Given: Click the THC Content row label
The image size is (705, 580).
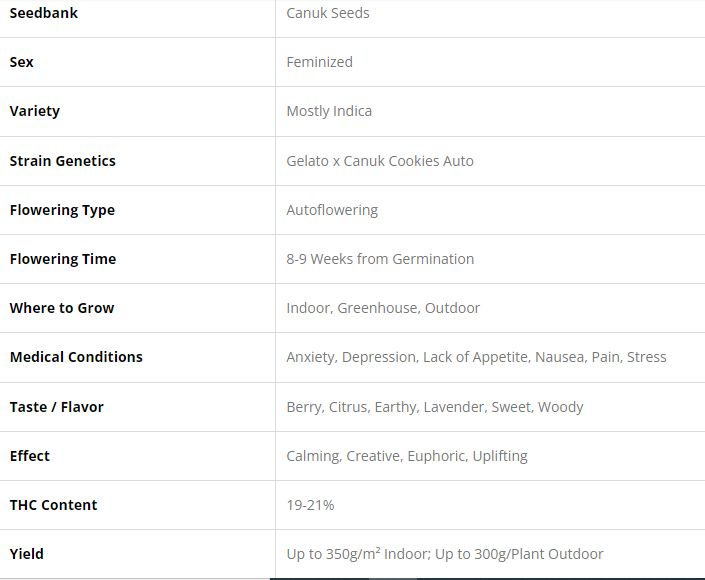Looking at the screenshot, I should 53,505.
